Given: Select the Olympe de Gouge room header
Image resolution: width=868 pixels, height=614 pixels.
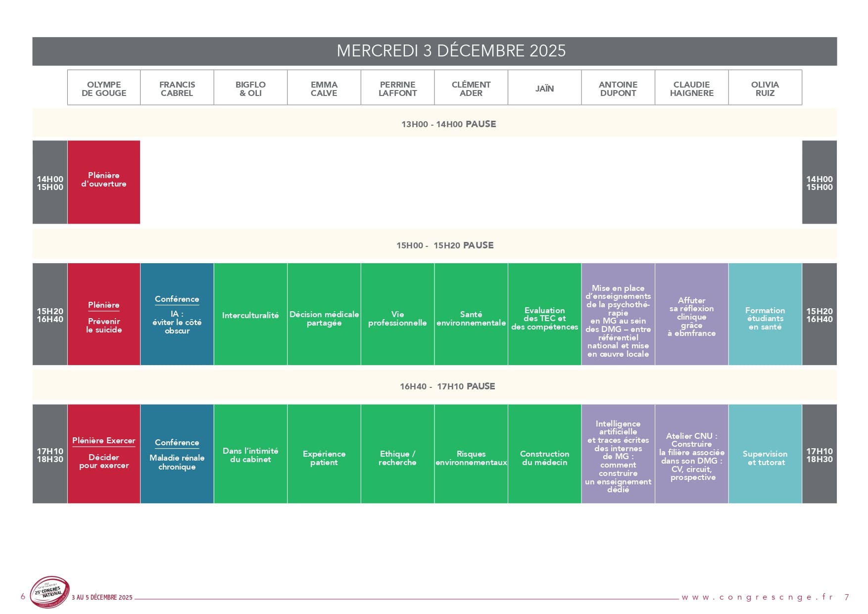Looking at the screenshot, I should (x=104, y=89).
